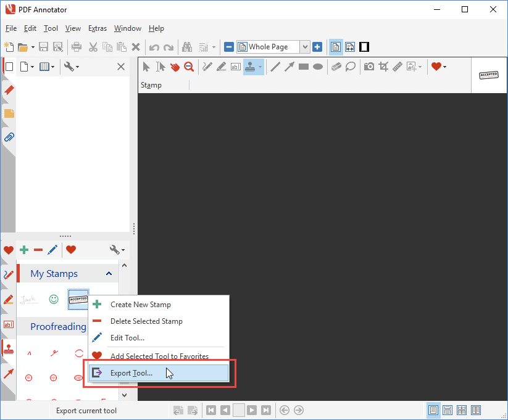Image resolution: width=508 pixels, height=420 pixels.
Task: Switch to continuous page layout in status bar
Action: point(448,411)
